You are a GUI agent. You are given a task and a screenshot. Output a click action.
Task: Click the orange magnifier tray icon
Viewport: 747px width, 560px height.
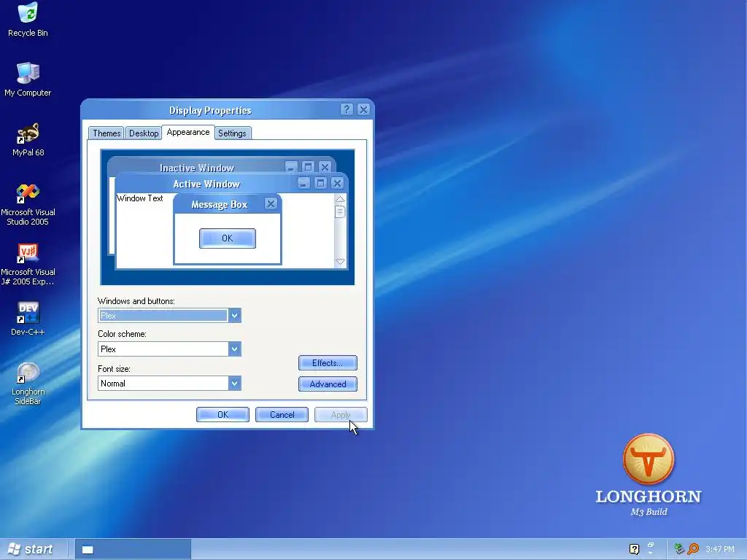pyautogui.click(x=693, y=549)
